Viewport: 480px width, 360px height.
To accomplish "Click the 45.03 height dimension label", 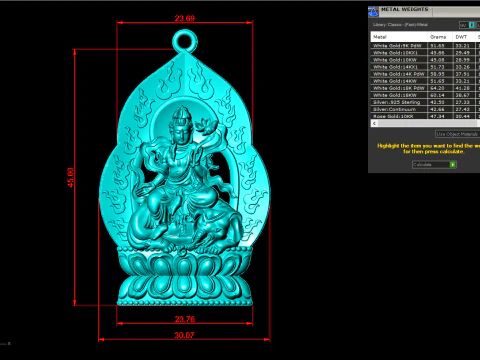I will [x=70, y=177].
